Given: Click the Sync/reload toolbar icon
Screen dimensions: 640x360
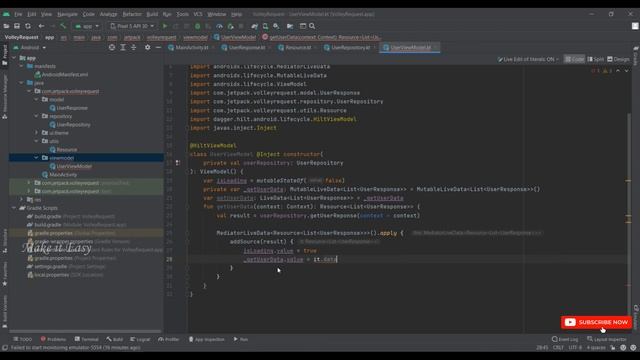Looking at the screenshot, I should pyautogui.click(x=28, y=26).
